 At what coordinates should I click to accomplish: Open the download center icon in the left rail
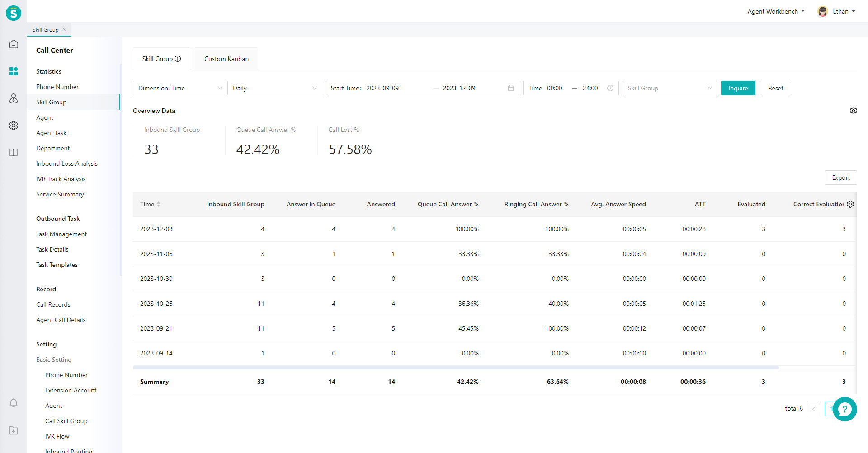[x=14, y=430]
